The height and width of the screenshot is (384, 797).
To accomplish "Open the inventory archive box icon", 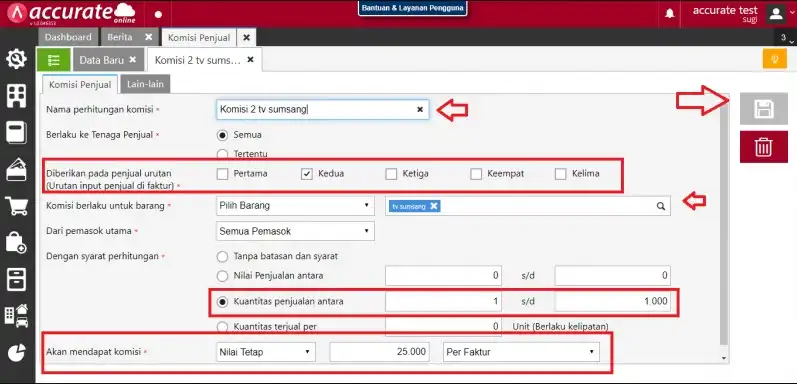I will (x=16, y=279).
